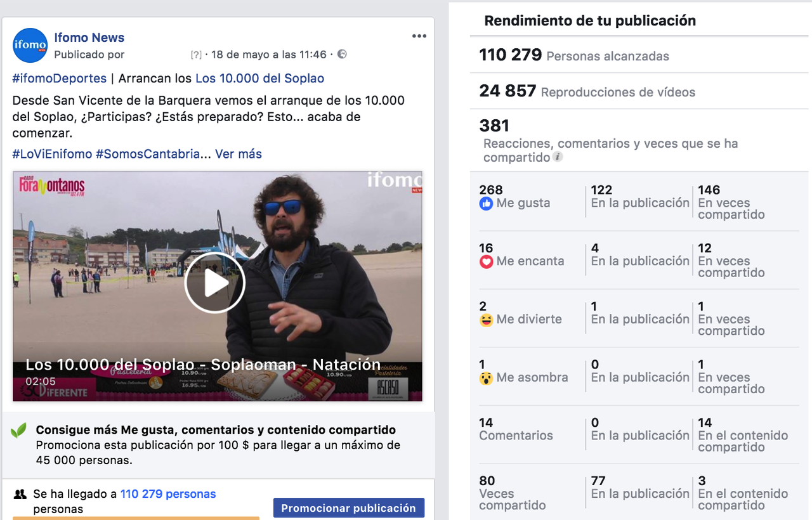Expand post text with Ver más
Viewport: 812px width, 520px height.
[239, 154]
